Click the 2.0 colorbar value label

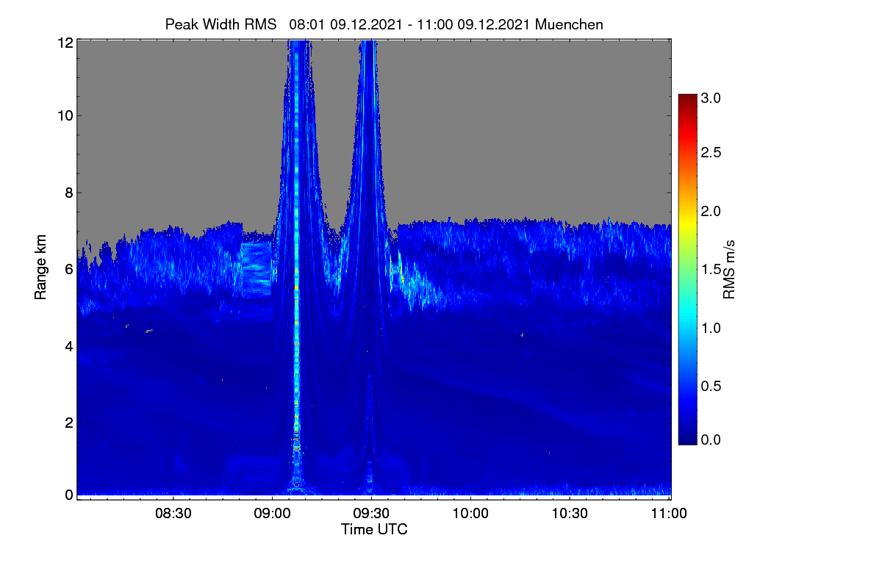coord(711,211)
